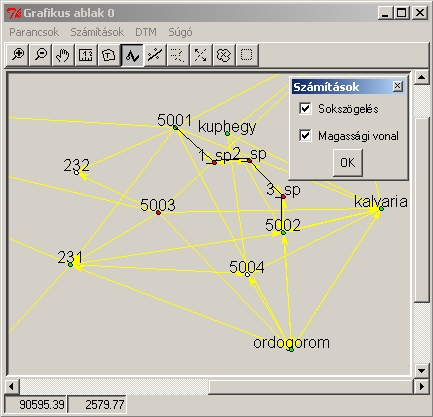Close the Grafikus ablak 0 window

[x=419, y=13]
